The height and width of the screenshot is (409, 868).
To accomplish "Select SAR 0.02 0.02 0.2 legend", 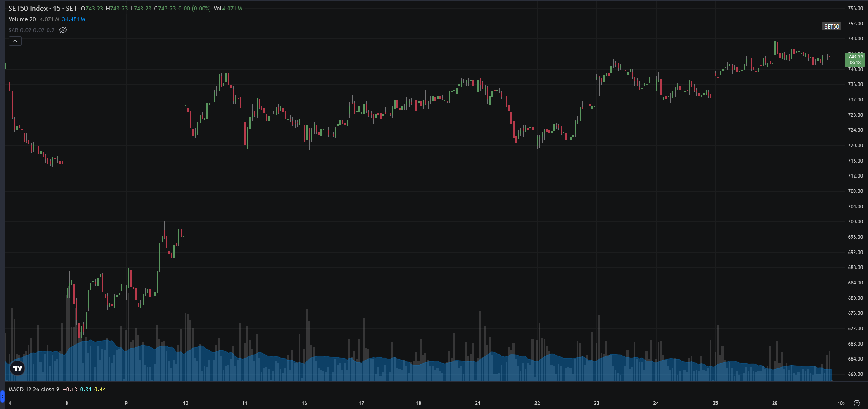I will tap(32, 30).
